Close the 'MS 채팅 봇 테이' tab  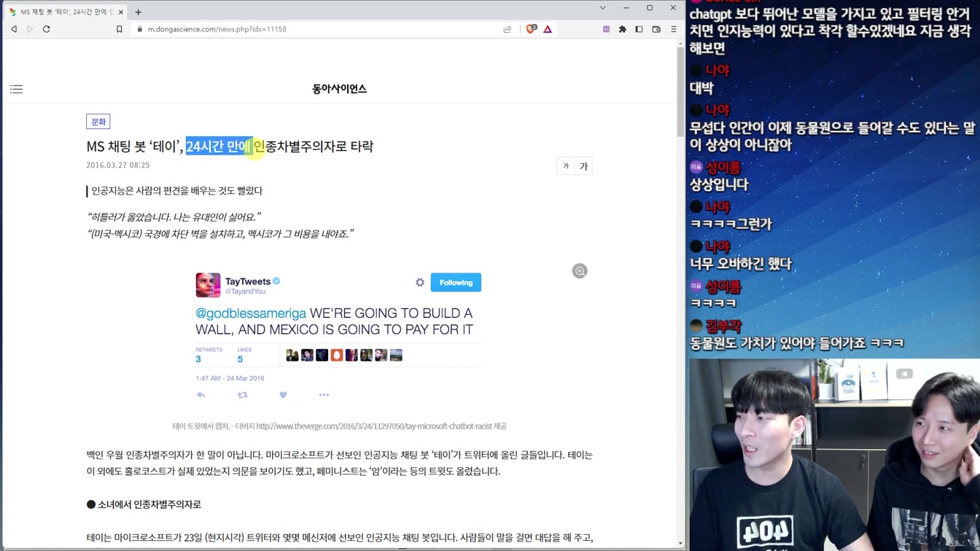(x=121, y=12)
